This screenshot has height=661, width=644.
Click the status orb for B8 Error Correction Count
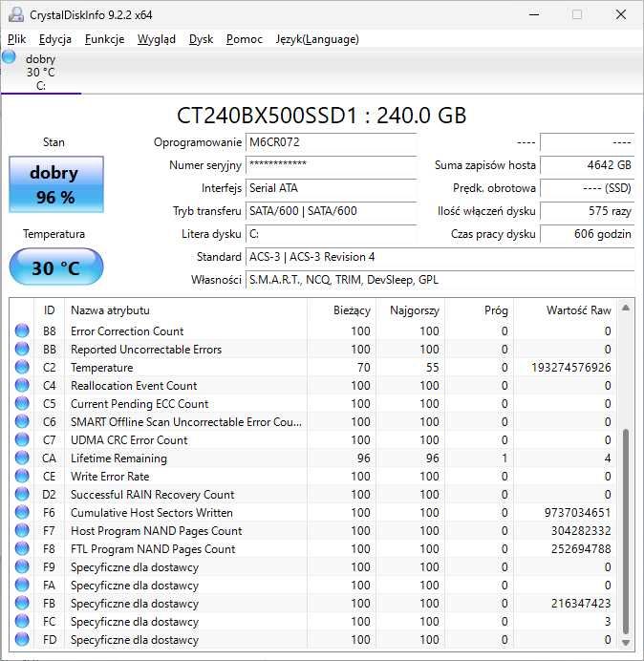click(22, 330)
